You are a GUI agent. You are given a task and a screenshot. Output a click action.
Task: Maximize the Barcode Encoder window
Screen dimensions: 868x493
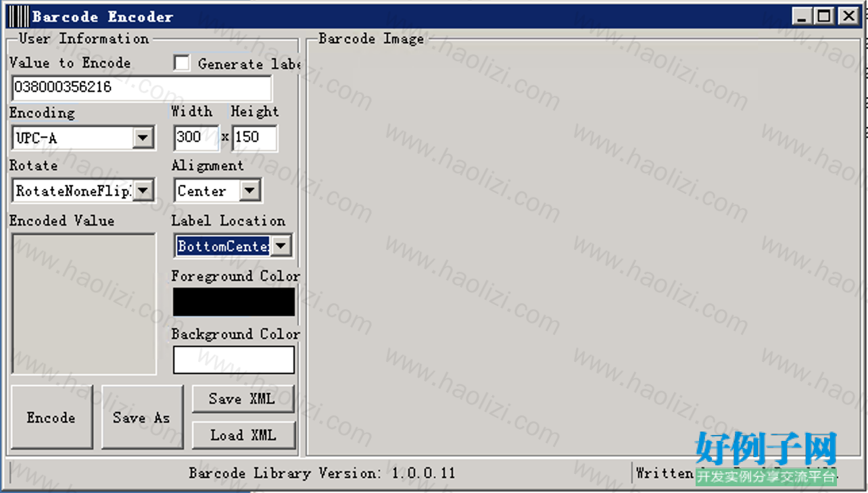pos(824,16)
